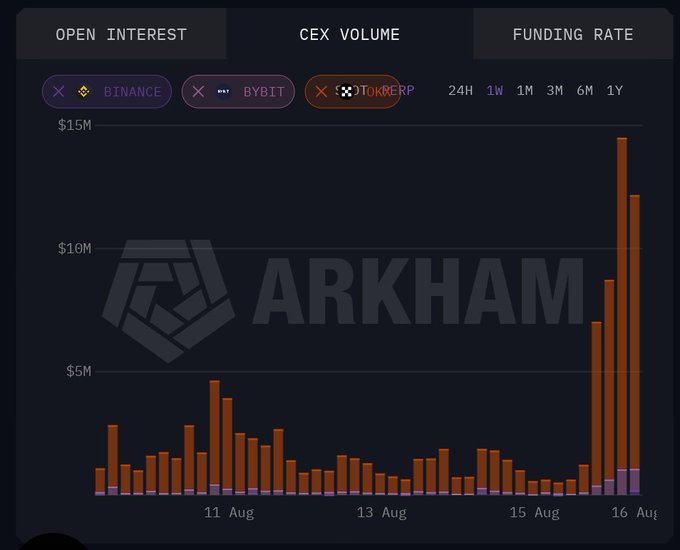The height and width of the screenshot is (550, 680).
Task: Select the PERP market type
Action: tap(401, 90)
